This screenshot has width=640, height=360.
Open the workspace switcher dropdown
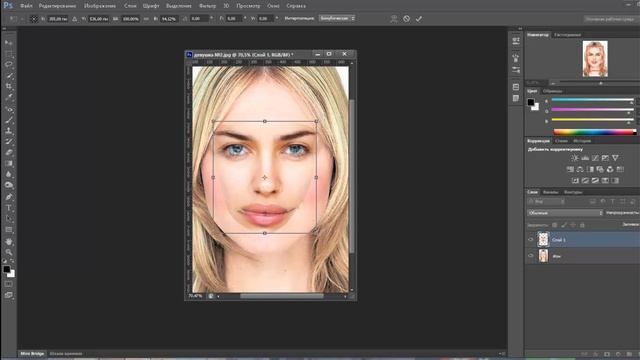[611, 19]
